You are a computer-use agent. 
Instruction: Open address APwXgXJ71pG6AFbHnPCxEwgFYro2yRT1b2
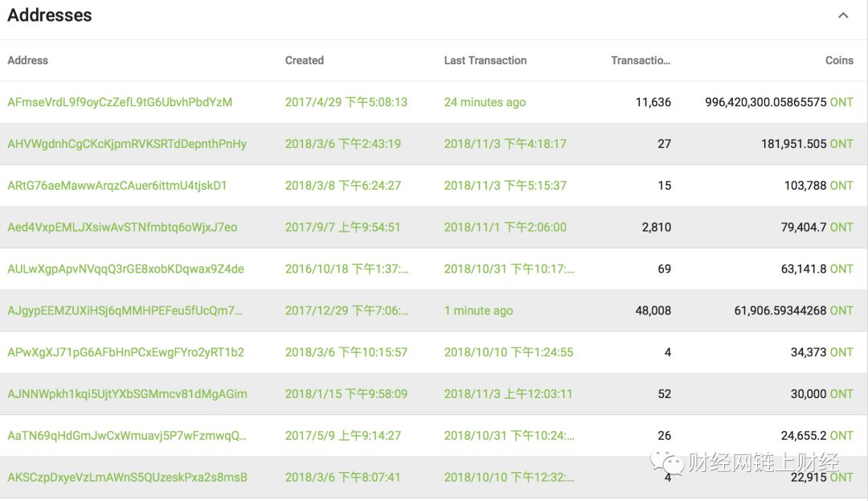(x=125, y=352)
